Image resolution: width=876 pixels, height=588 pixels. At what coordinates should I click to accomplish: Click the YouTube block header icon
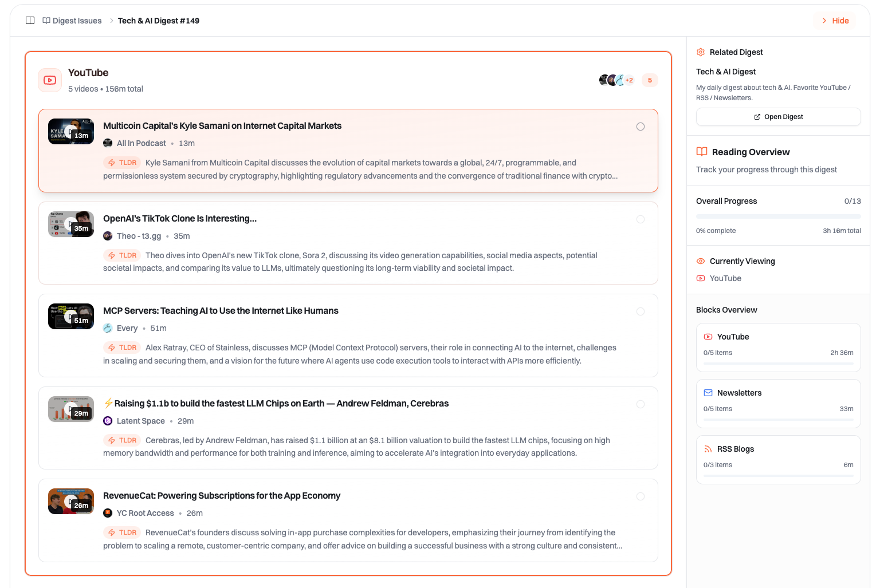tap(50, 80)
